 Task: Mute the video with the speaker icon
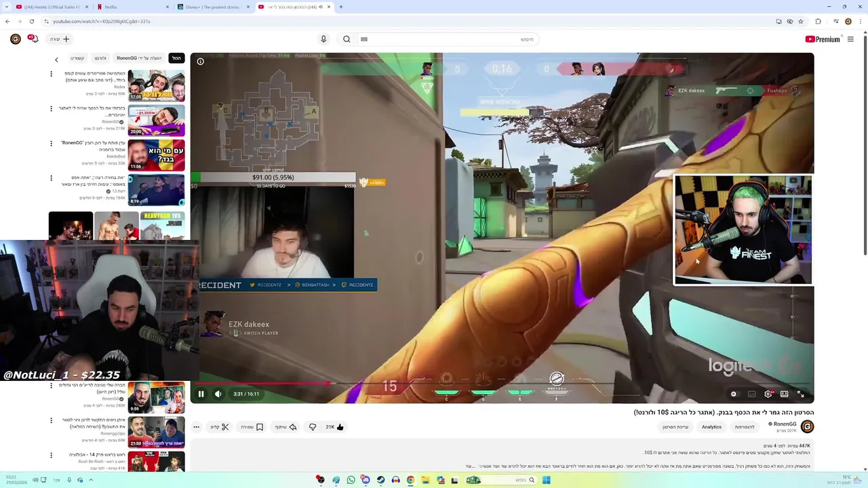tap(218, 394)
